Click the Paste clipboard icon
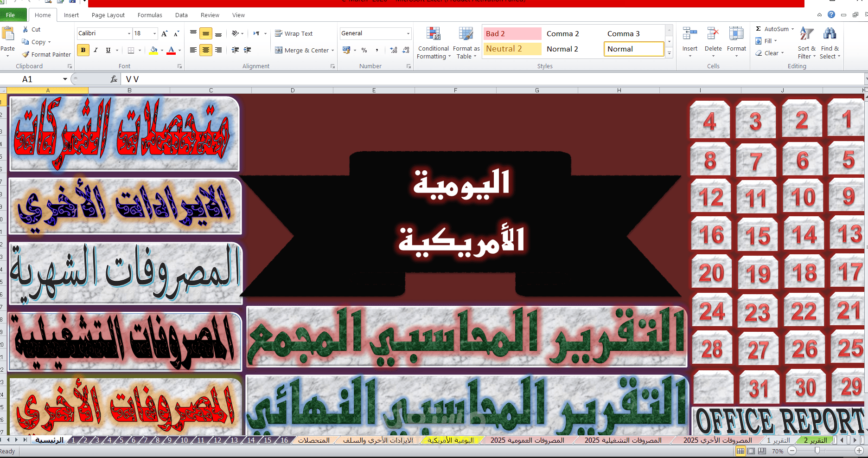This screenshot has width=868, height=458. [7, 34]
